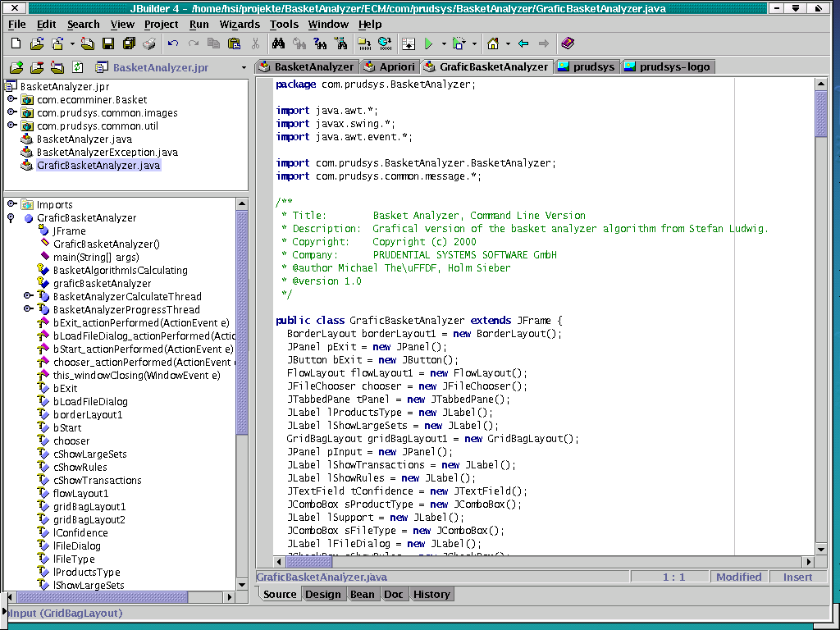Open the BasketAnalyzer.jpr project dropdown
This screenshot has width=840, height=630.
point(244,68)
